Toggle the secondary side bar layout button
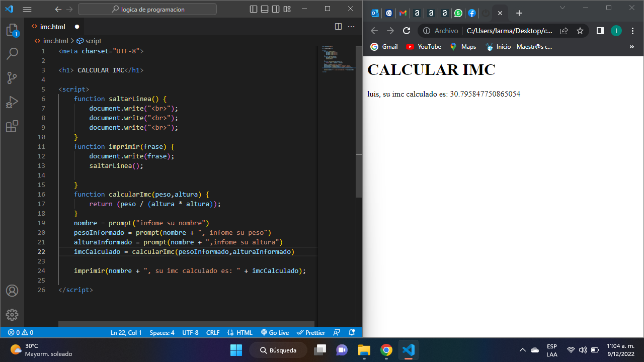Screen dimensions: 644x362 [276, 9]
